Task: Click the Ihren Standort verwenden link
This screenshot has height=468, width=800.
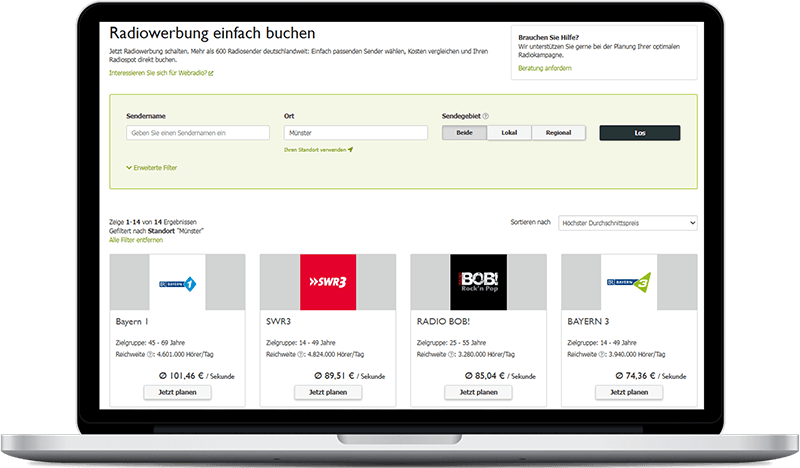Action: pos(315,150)
